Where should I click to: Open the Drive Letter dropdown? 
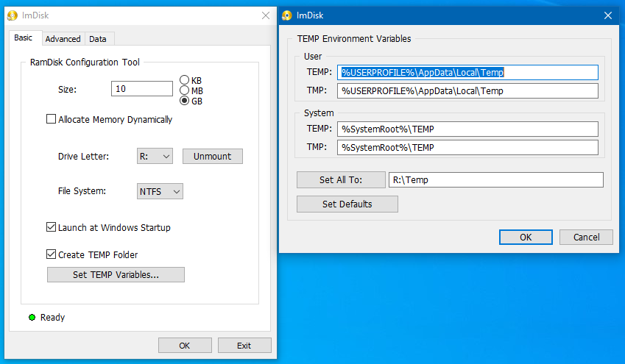pyautogui.click(x=155, y=157)
